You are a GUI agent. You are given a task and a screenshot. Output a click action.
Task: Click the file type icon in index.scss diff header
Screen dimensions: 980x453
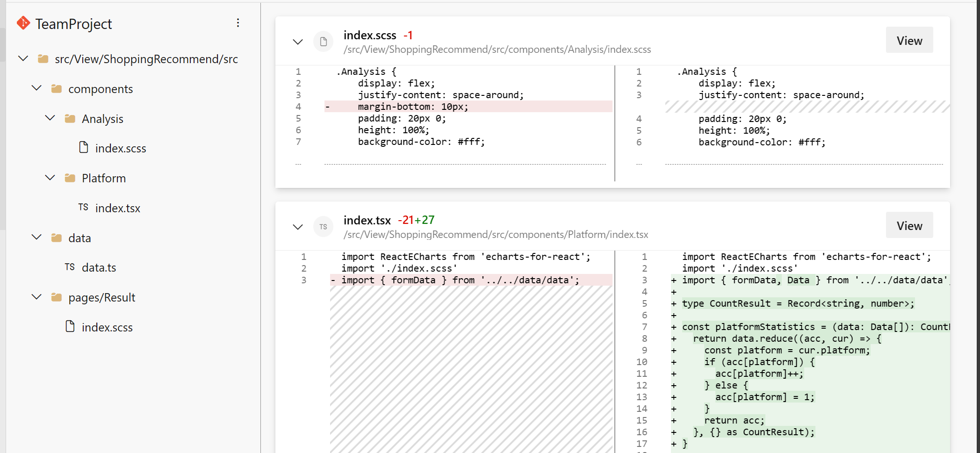point(323,42)
